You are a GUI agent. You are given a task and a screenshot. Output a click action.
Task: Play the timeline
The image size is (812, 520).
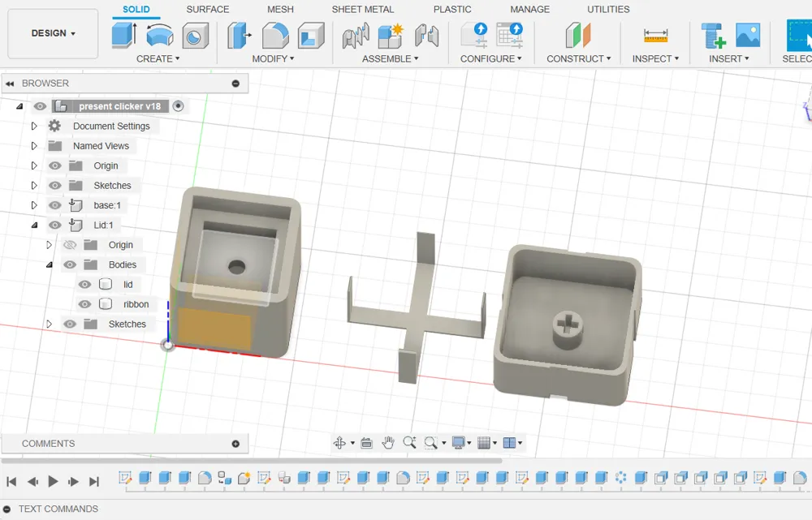53,482
